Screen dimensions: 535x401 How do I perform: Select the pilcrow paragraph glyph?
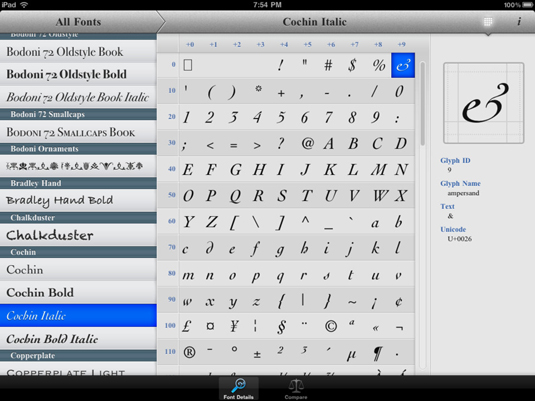pos(377,353)
